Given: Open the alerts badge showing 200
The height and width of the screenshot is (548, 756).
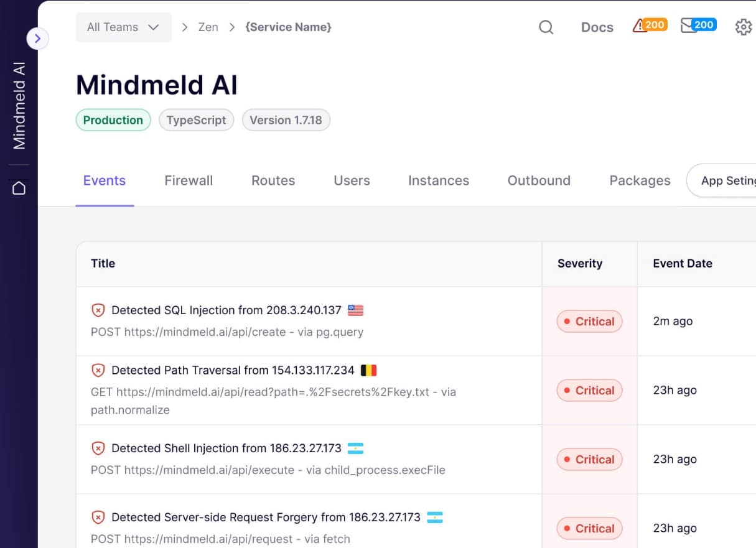Looking at the screenshot, I should [649, 25].
